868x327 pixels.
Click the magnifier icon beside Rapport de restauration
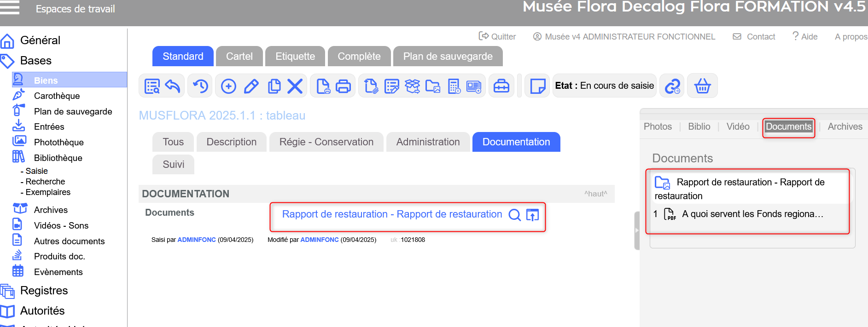[x=514, y=215]
